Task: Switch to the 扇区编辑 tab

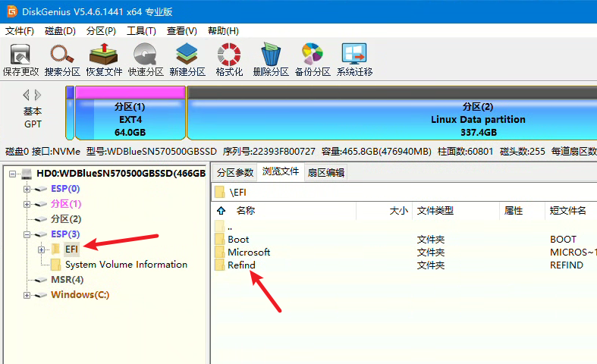Action: coord(326,173)
